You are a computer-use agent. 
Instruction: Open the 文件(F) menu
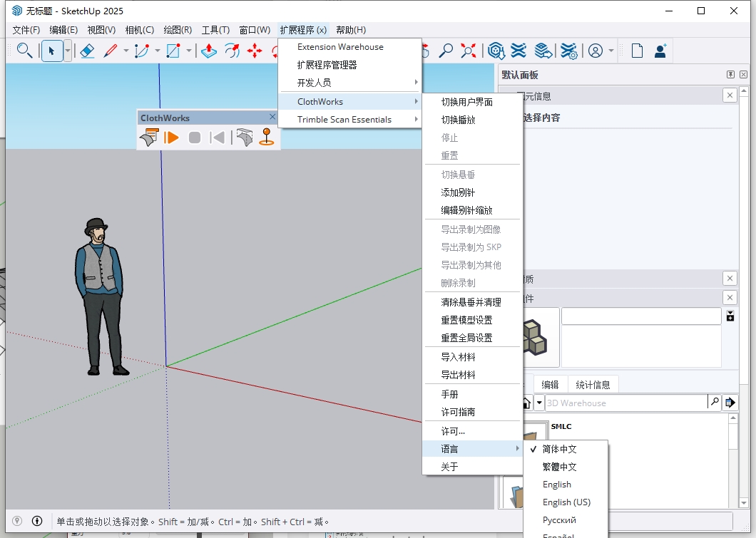click(26, 30)
